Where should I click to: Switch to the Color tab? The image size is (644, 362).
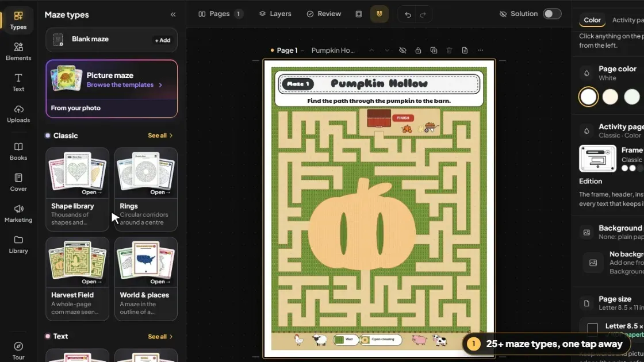(592, 20)
